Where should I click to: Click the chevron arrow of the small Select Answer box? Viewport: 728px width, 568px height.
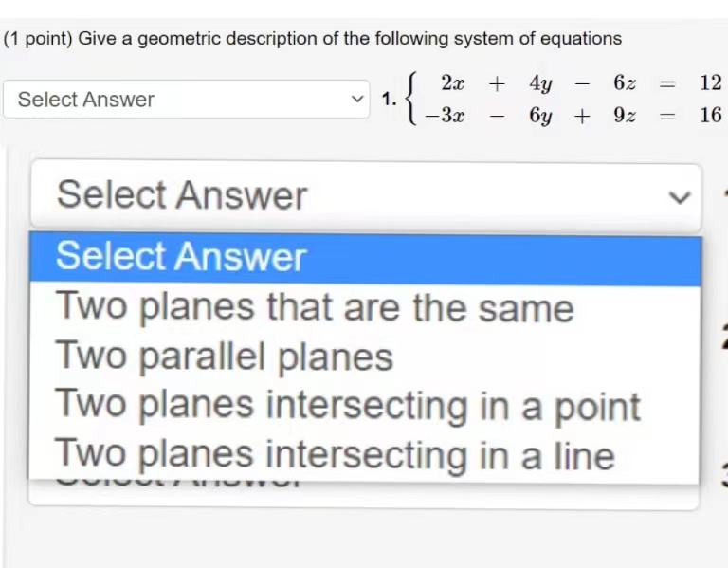(357, 99)
